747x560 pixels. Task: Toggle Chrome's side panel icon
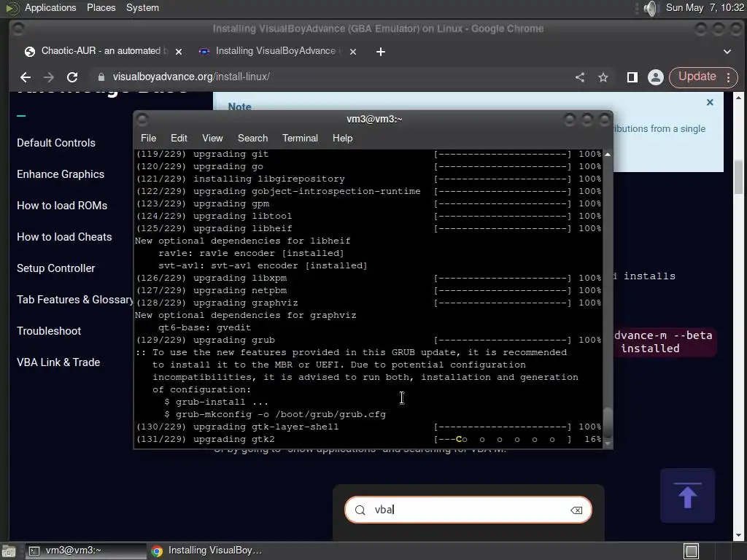[632, 77]
